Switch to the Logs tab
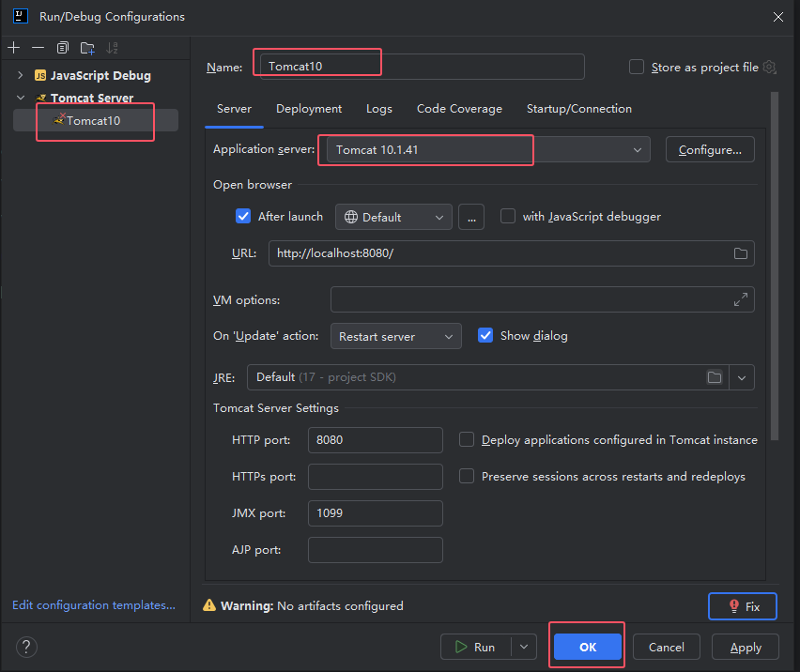The height and width of the screenshot is (672, 800). pos(379,109)
